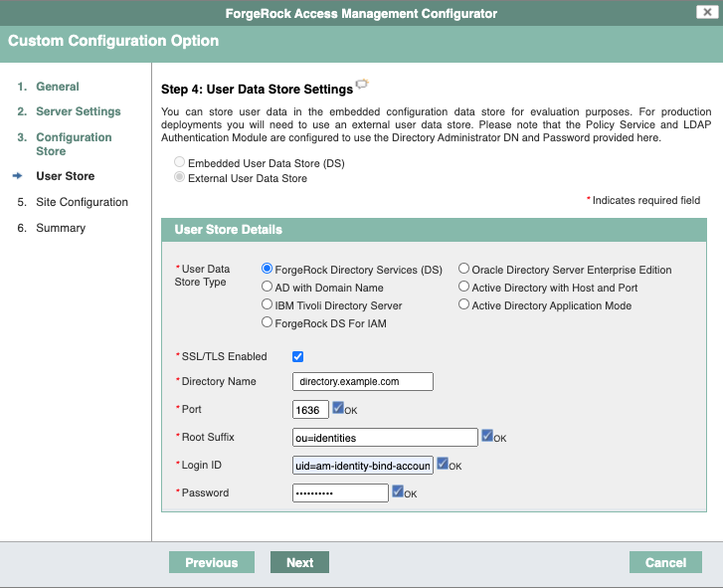Click the OK validation checkmark next to Login ID
The image size is (723, 588).
click(x=443, y=464)
